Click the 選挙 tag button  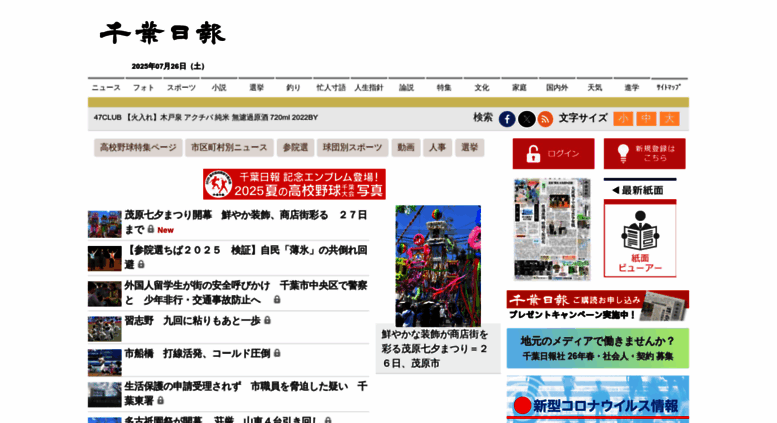click(469, 148)
